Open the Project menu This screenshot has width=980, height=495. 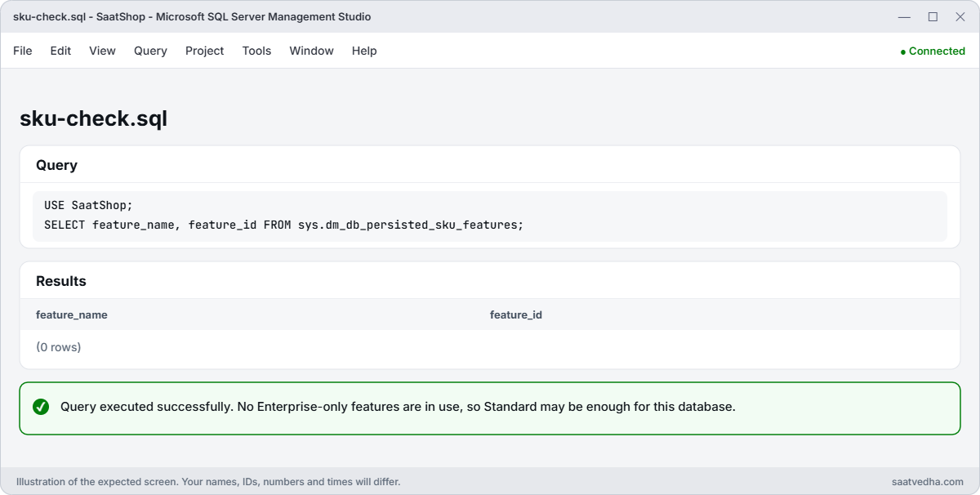click(204, 51)
